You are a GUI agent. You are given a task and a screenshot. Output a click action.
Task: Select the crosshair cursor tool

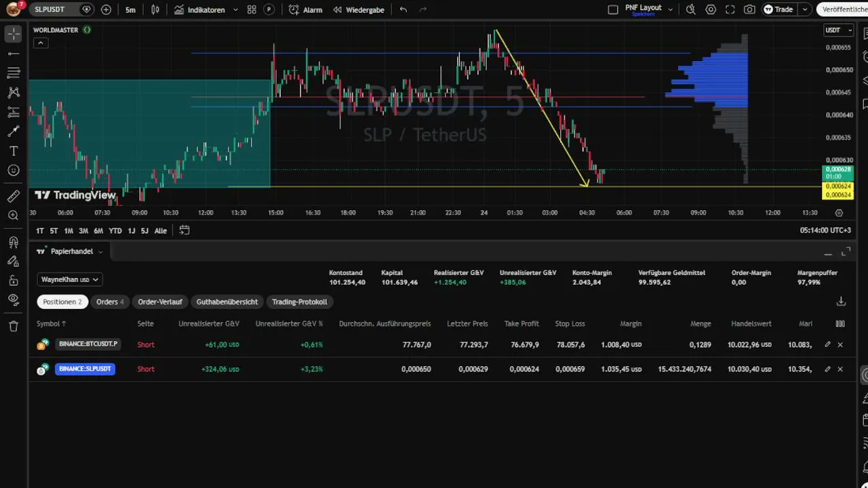click(x=14, y=34)
